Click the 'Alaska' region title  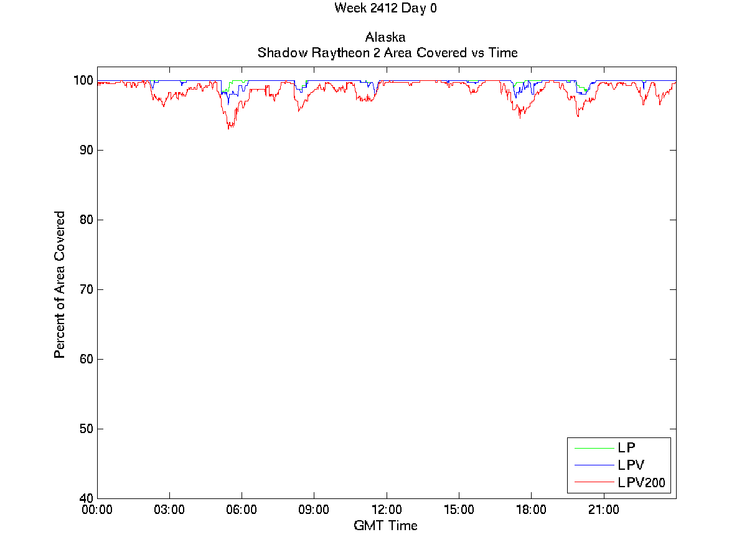pos(385,38)
